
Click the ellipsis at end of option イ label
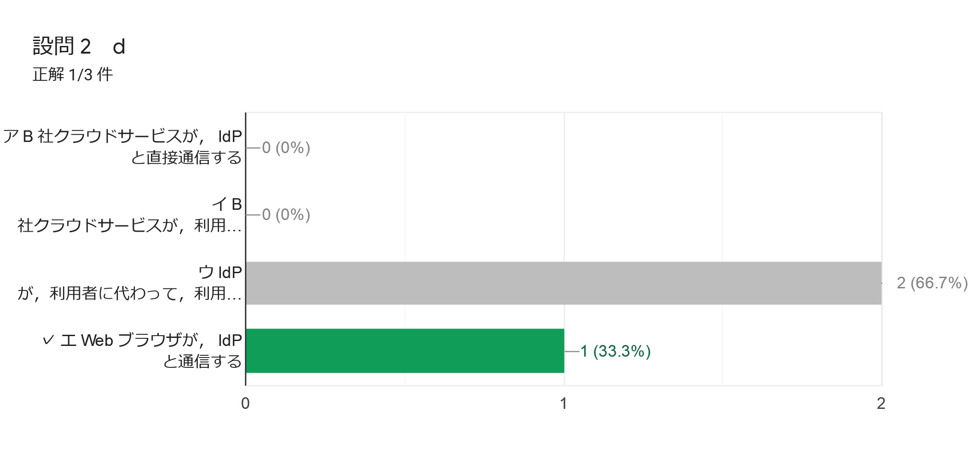coord(234,226)
